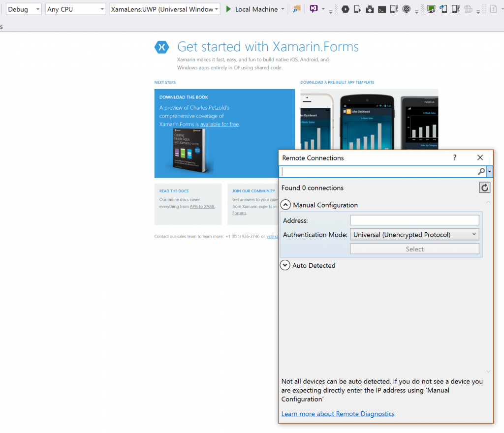Click the green monitor Mac agent icon
Viewport: 504px width, 433px height.
pos(431,9)
